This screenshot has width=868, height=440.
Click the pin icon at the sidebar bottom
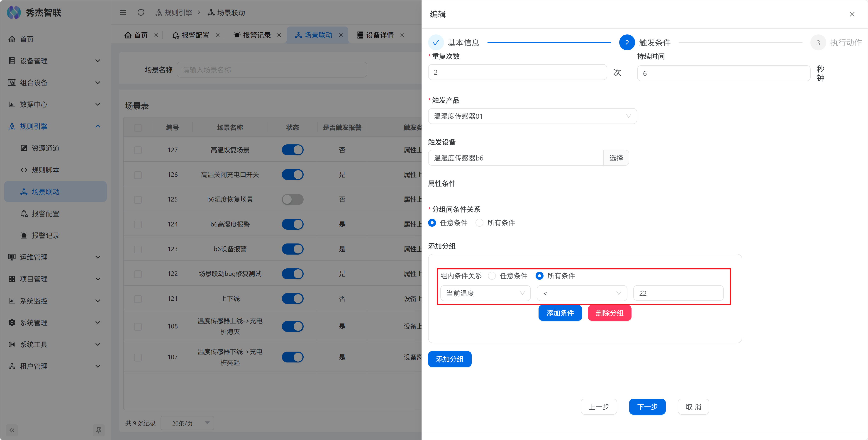(98, 430)
